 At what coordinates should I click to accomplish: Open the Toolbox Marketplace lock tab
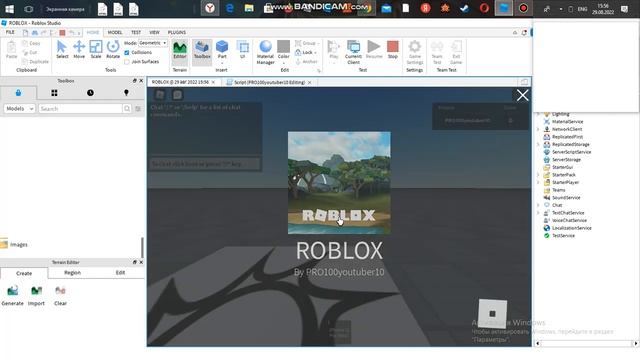pos(18,93)
